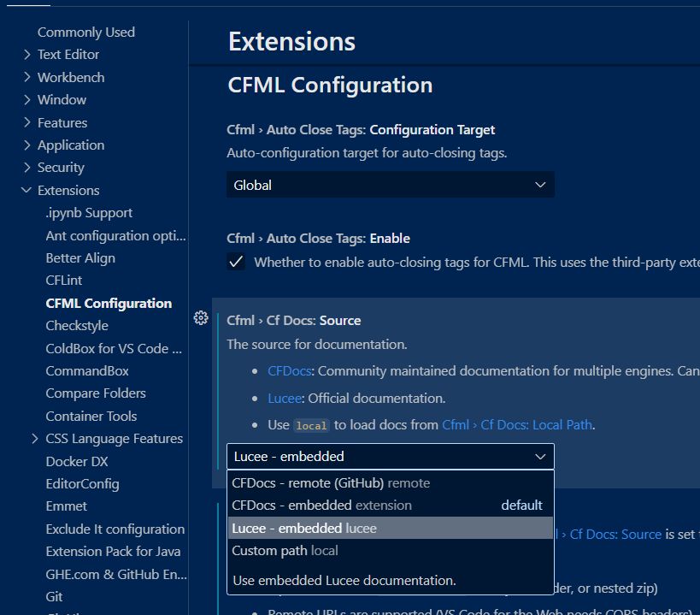
Task: Open Exclude It configuration settings
Action: (x=115, y=529)
